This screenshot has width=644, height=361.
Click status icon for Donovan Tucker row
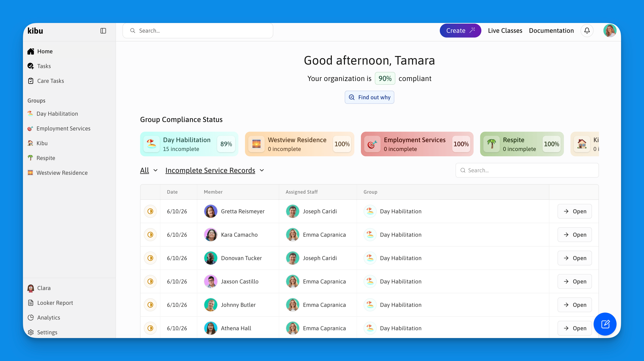(150, 258)
